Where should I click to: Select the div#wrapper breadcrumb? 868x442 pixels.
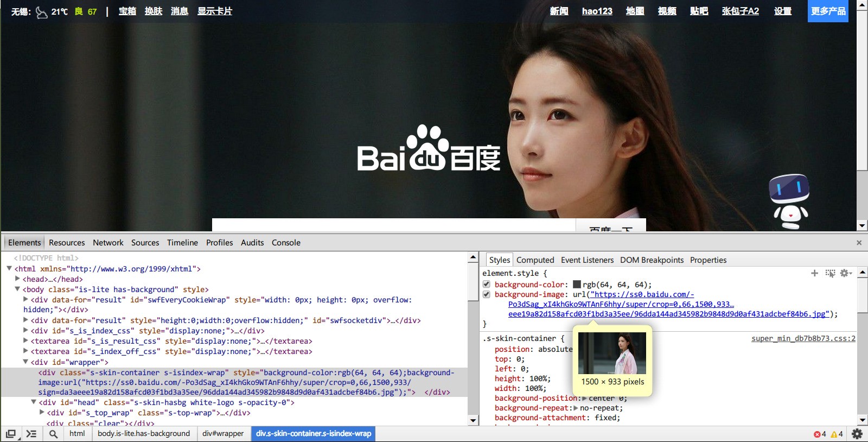tap(223, 433)
